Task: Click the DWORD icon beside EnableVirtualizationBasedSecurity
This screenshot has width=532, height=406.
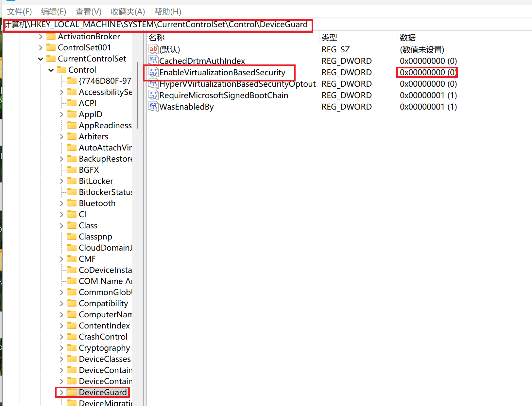Action: 153,72
